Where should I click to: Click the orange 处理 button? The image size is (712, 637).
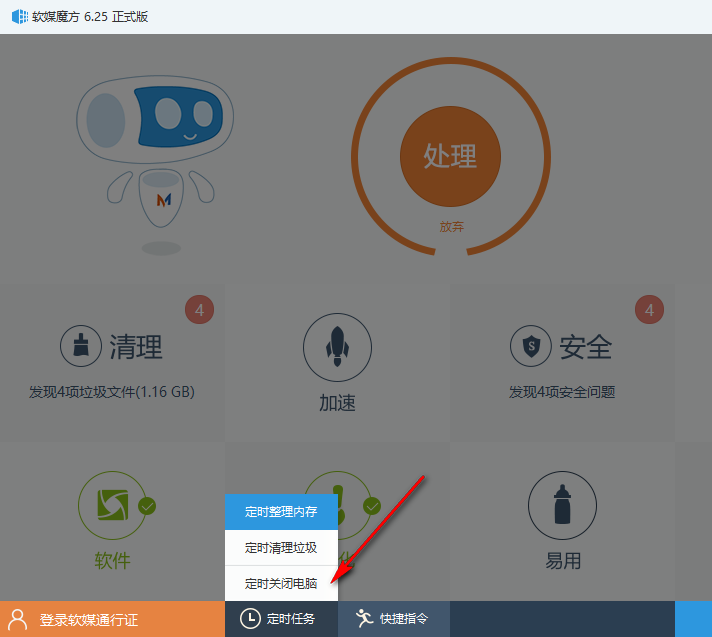(x=450, y=156)
